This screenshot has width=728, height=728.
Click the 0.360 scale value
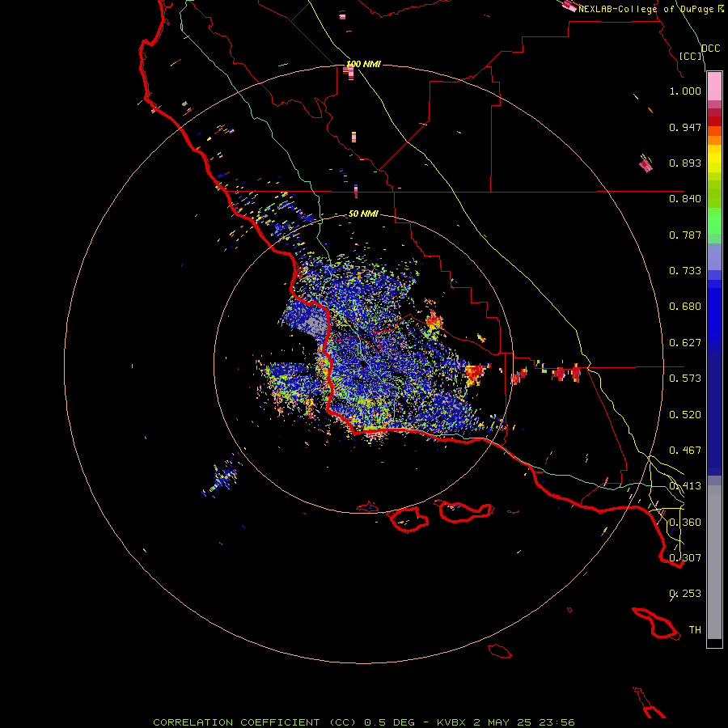click(685, 523)
